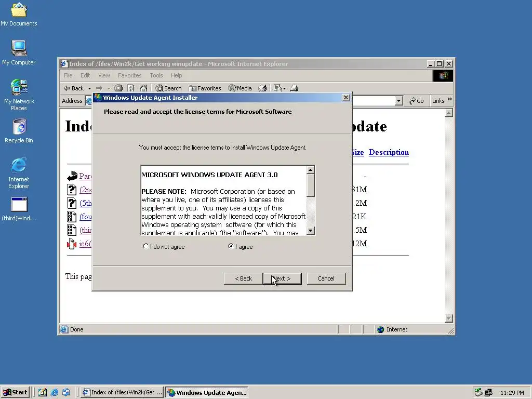532x399 pixels.
Task: Click the IE Stop button
Action: point(118,88)
